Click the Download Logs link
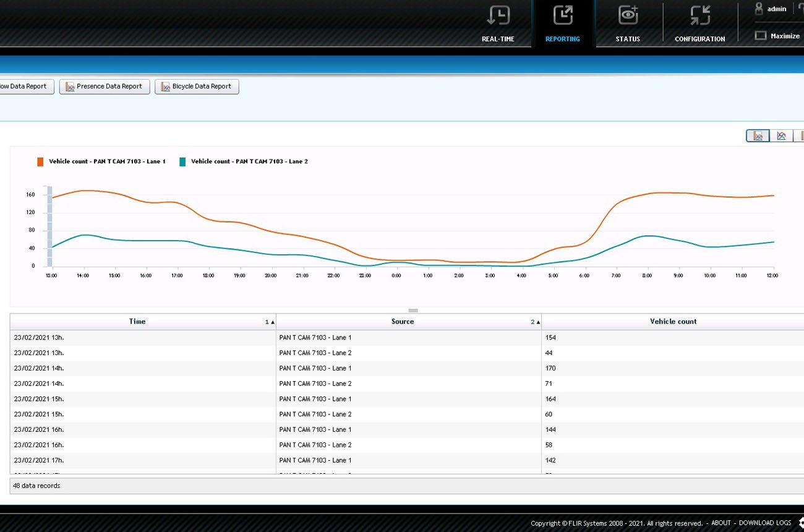 click(x=764, y=523)
